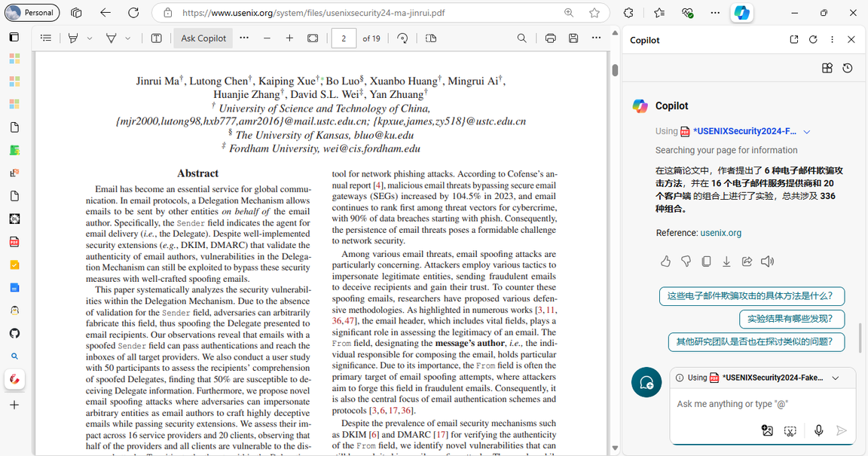
Task: Add an image to the Copilot prompt
Action: [767, 430]
